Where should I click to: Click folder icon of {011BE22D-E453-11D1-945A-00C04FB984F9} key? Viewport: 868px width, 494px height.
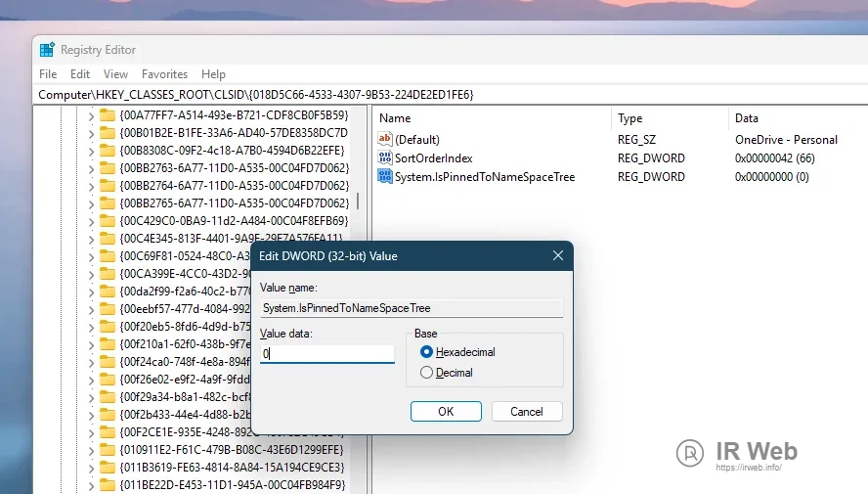coord(108,484)
